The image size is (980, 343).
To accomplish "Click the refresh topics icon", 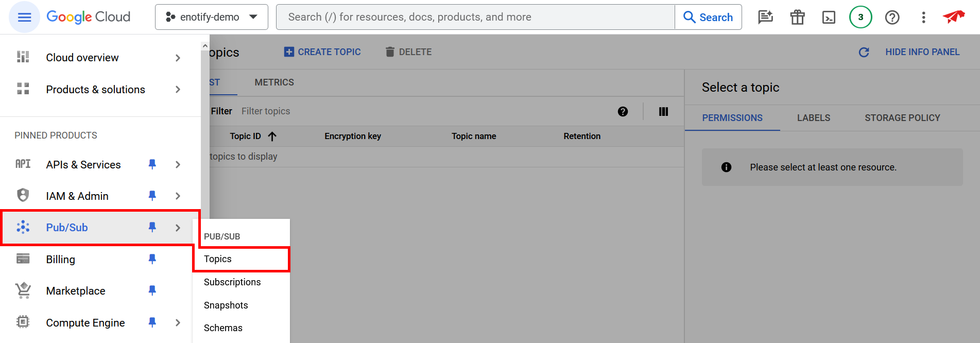I will point(864,52).
